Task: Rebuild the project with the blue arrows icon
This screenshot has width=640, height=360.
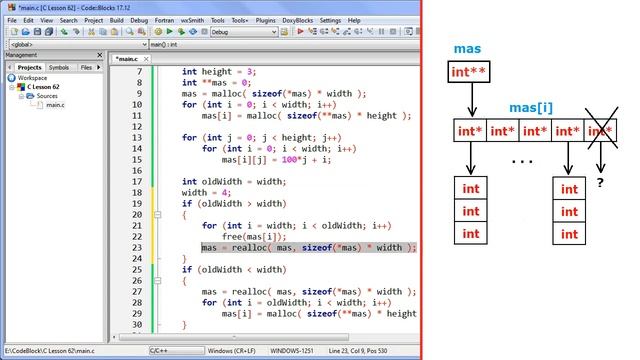Action: (193, 31)
